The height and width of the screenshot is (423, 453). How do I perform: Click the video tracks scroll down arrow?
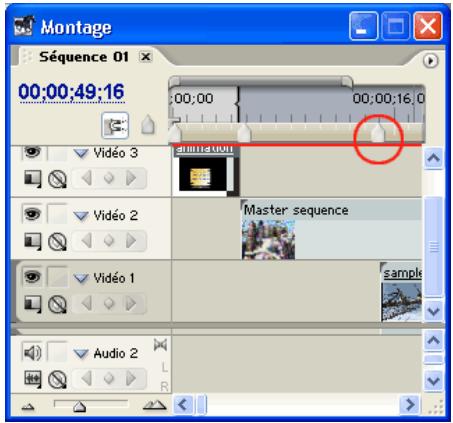coord(433,312)
